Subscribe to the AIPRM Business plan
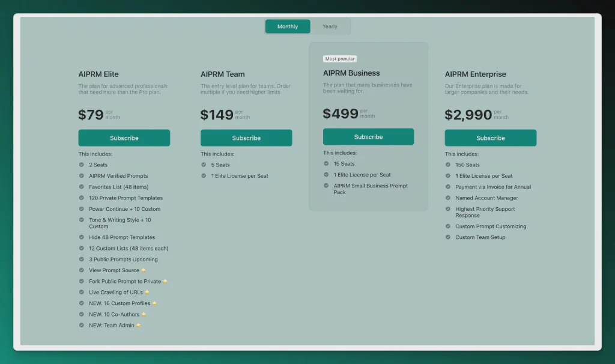The height and width of the screenshot is (364, 615). [x=368, y=137]
